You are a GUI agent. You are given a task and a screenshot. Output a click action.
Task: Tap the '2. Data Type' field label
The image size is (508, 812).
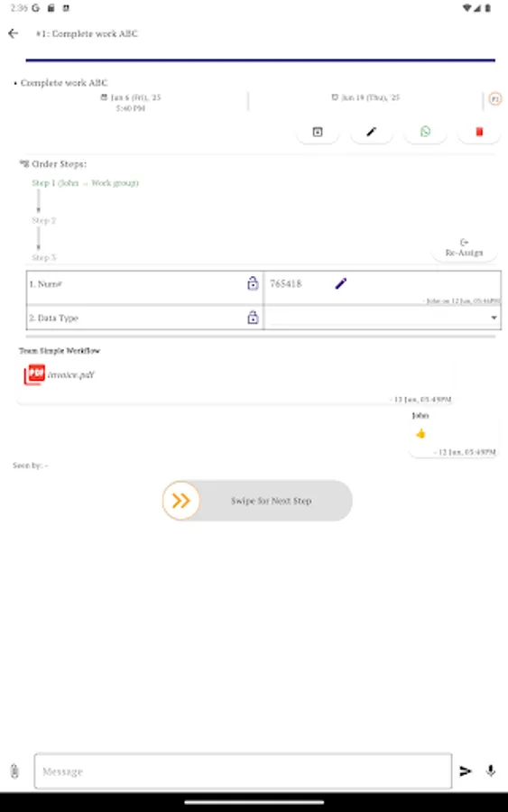[53, 318]
